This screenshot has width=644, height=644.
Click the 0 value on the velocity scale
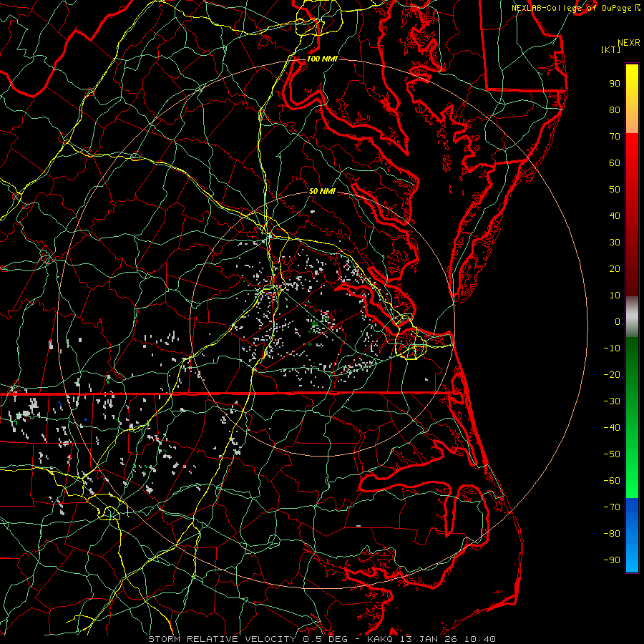618,322
